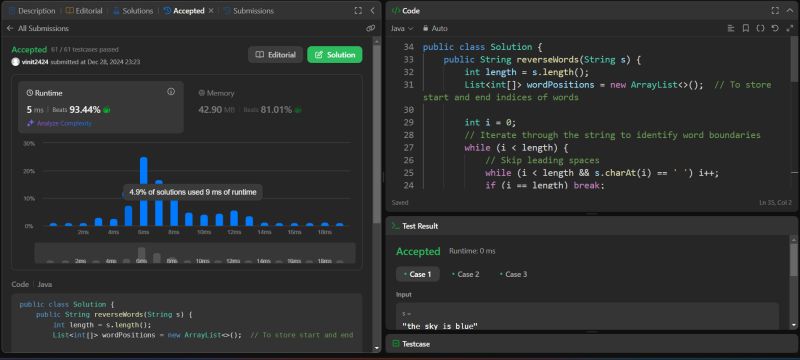The width and height of the screenshot is (800, 360).
Task: Click the runtime info circle icon
Action: tap(171, 92)
